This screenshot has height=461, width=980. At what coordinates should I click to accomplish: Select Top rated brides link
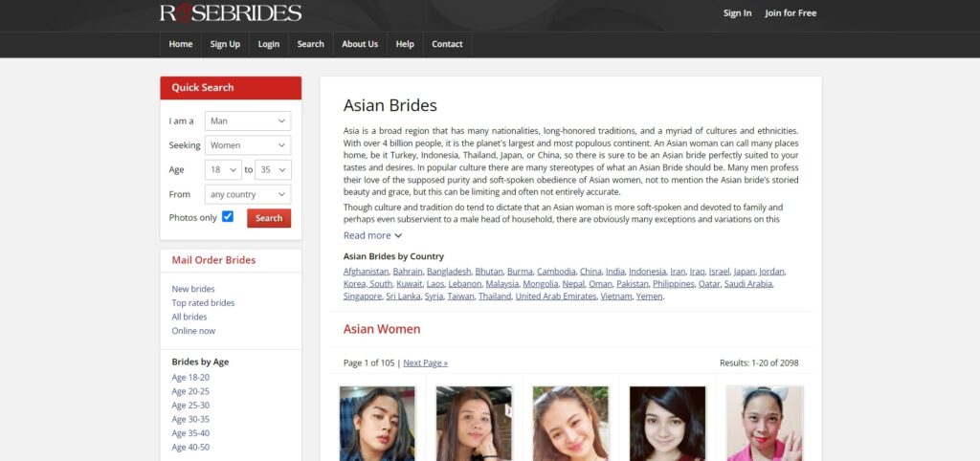[x=203, y=303]
